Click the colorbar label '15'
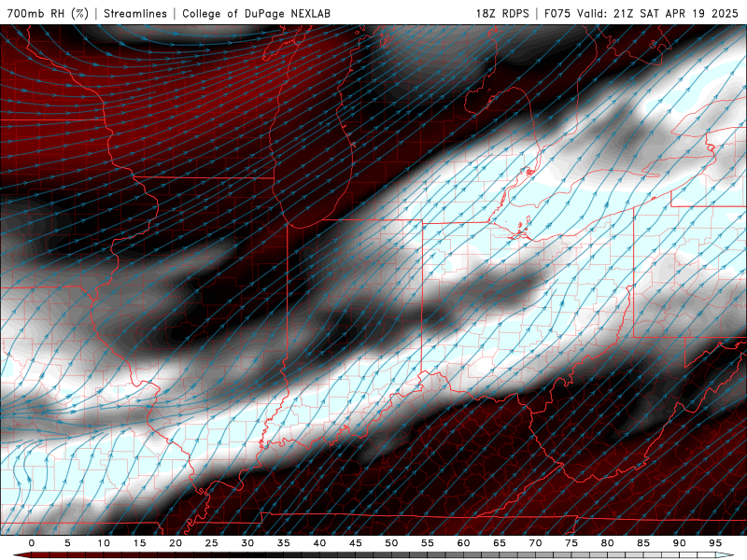747x560 pixels. [x=139, y=543]
